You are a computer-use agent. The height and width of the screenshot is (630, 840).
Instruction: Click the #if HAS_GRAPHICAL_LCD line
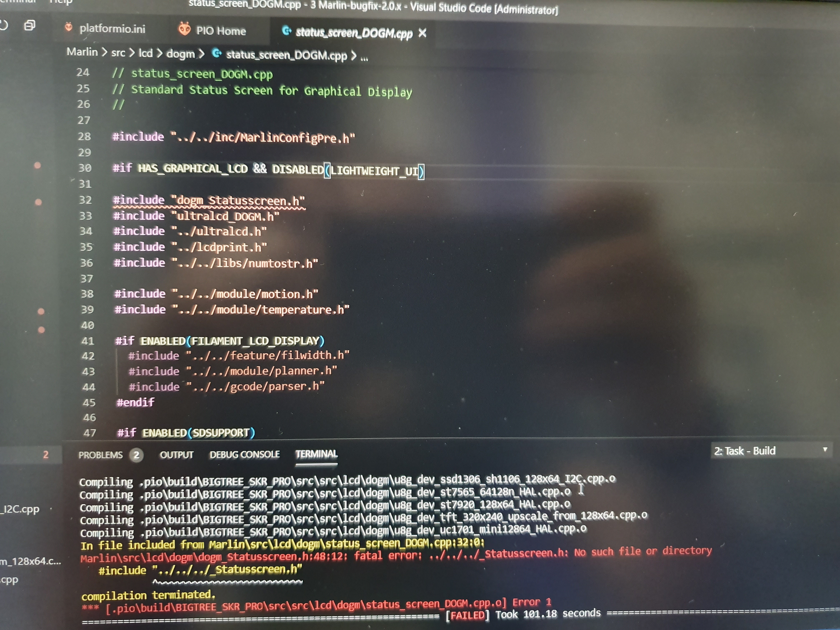[x=268, y=170]
